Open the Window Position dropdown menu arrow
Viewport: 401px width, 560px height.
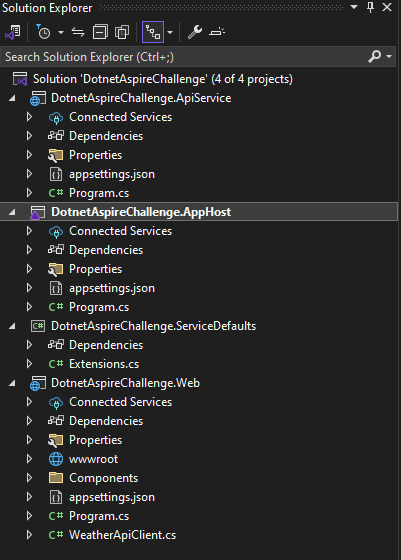pos(354,7)
